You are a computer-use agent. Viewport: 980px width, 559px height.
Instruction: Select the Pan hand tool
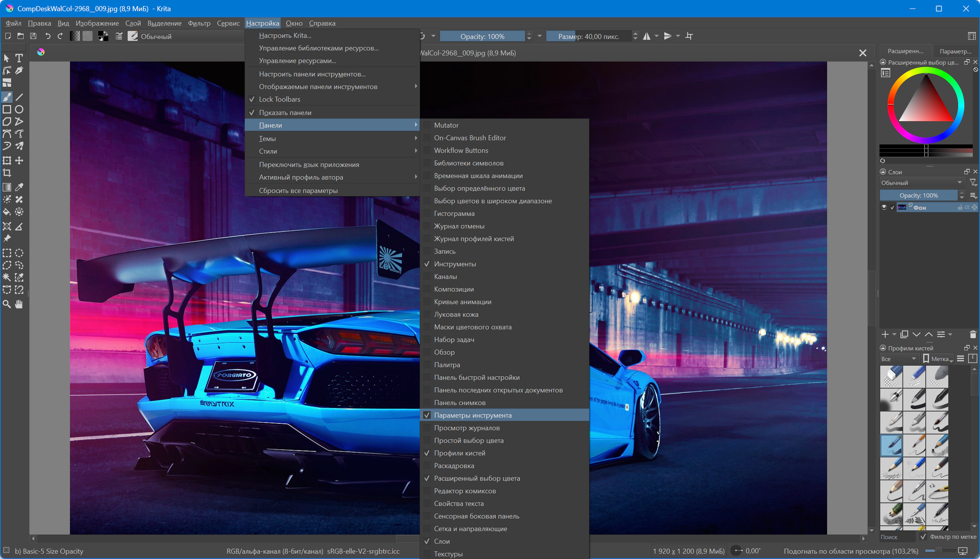[x=19, y=305]
